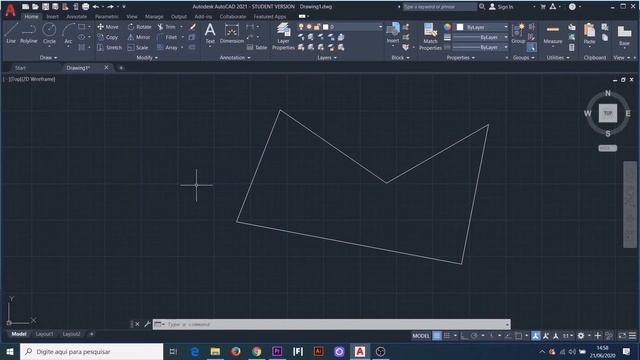Select the Line tool
The width and height of the screenshot is (640, 360).
click(x=11, y=33)
